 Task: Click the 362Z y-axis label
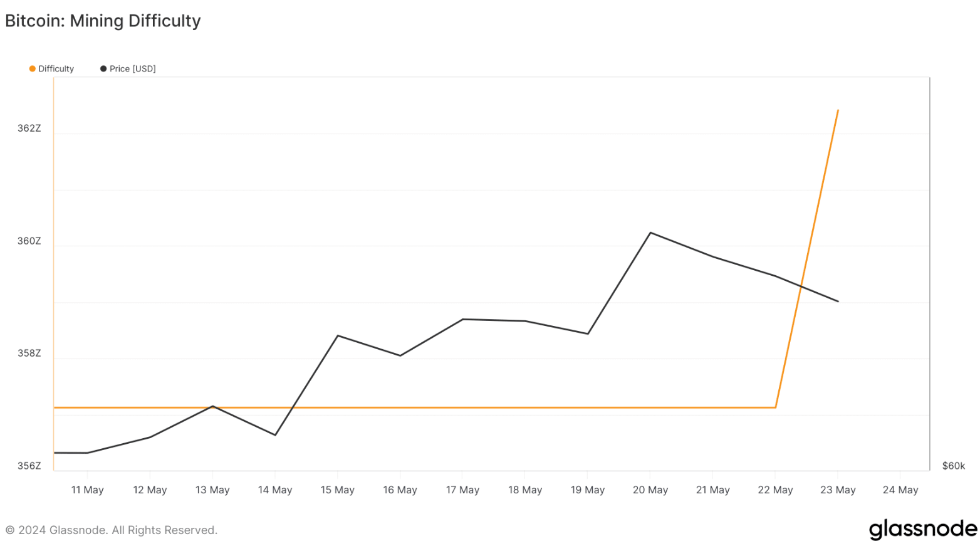(29, 129)
